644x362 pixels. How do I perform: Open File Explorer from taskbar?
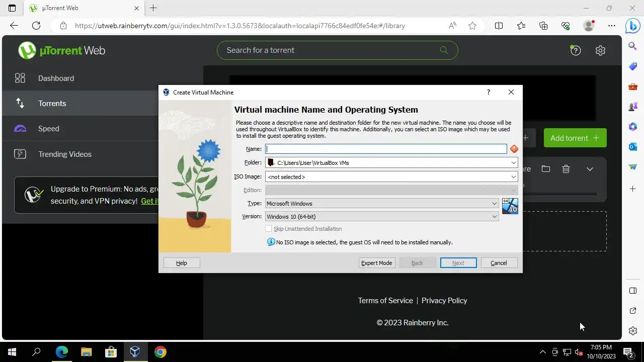[86, 352]
